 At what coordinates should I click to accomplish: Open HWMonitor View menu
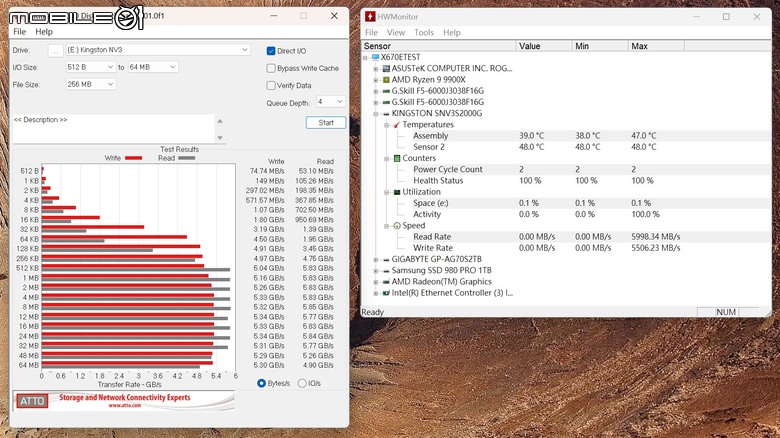(x=395, y=32)
